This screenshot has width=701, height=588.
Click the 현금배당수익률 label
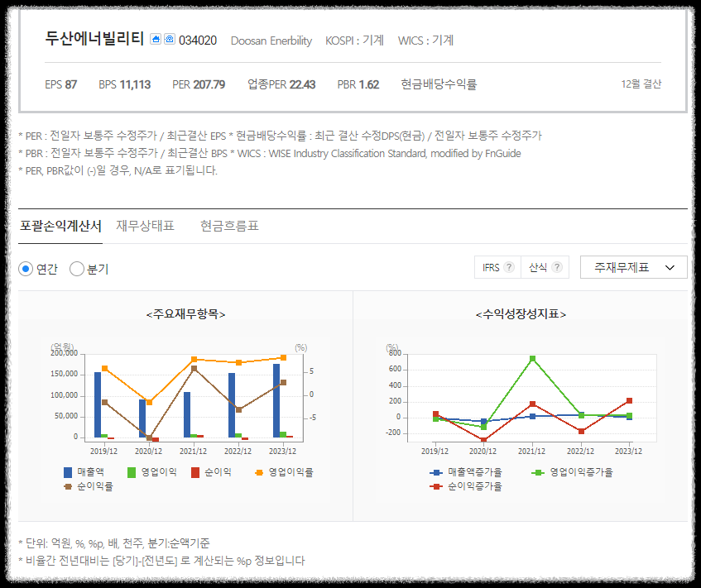[439, 84]
